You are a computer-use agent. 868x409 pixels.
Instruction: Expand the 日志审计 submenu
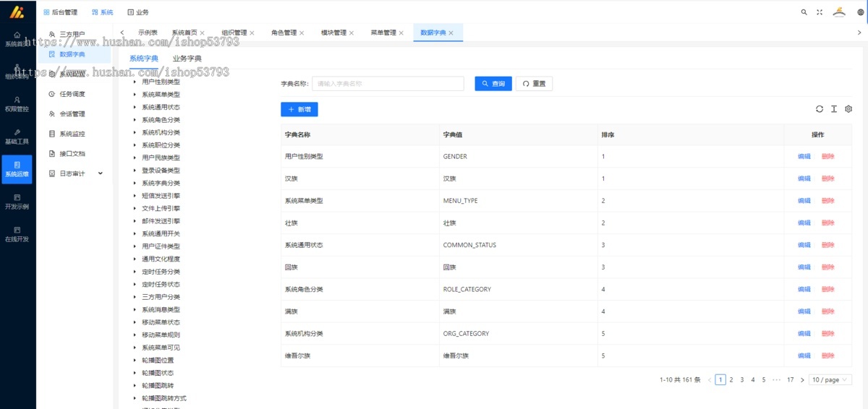(x=75, y=173)
